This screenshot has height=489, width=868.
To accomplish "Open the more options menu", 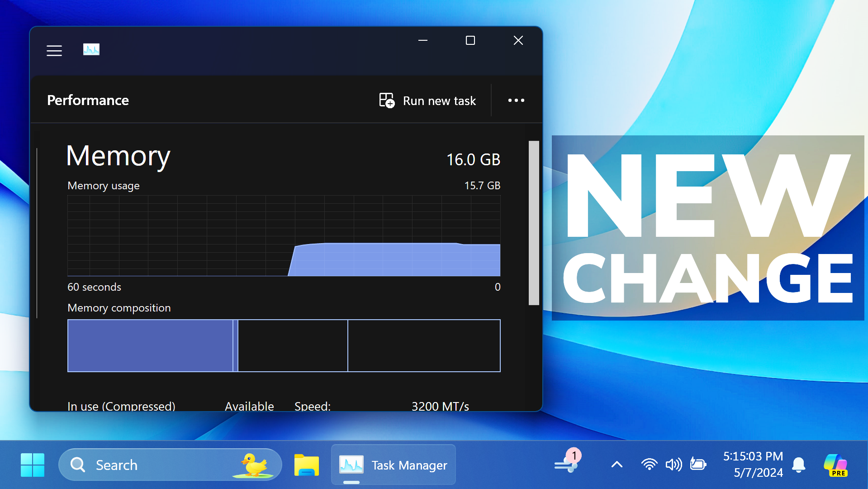I will point(516,101).
